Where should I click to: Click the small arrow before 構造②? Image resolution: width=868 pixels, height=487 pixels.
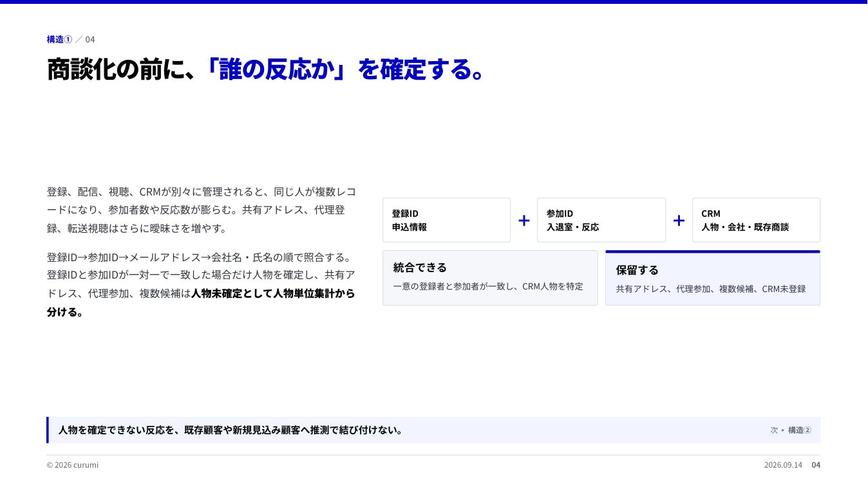pos(783,430)
